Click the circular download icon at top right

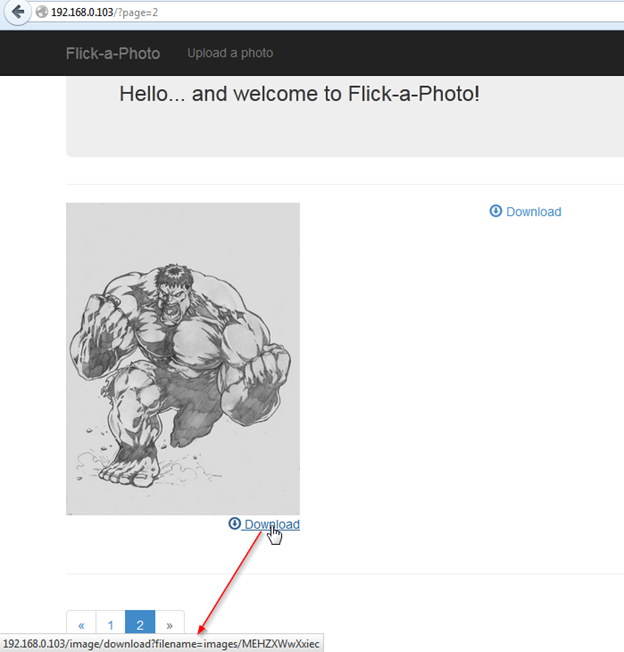coord(495,211)
